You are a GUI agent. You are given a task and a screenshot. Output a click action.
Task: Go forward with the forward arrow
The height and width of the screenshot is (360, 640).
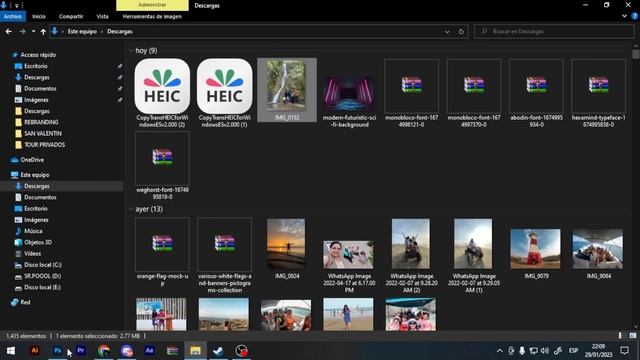pyautogui.click(x=22, y=31)
